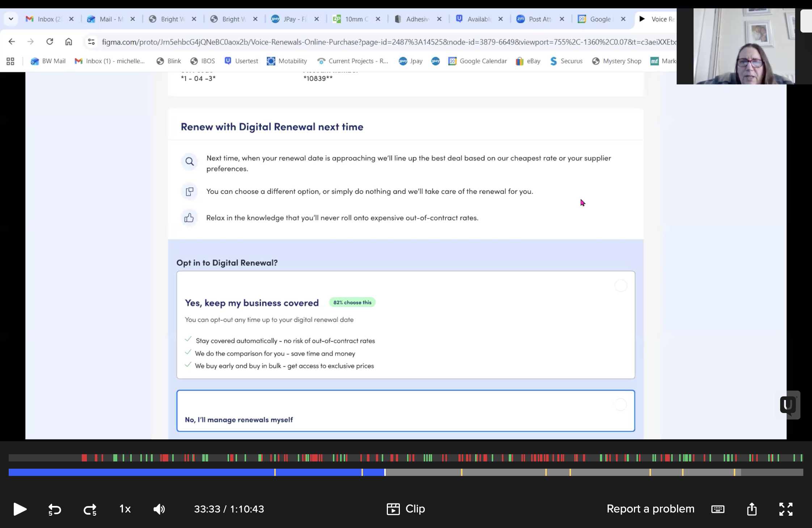Click the share recording icon
Image resolution: width=812 pixels, height=528 pixels.
click(752, 509)
